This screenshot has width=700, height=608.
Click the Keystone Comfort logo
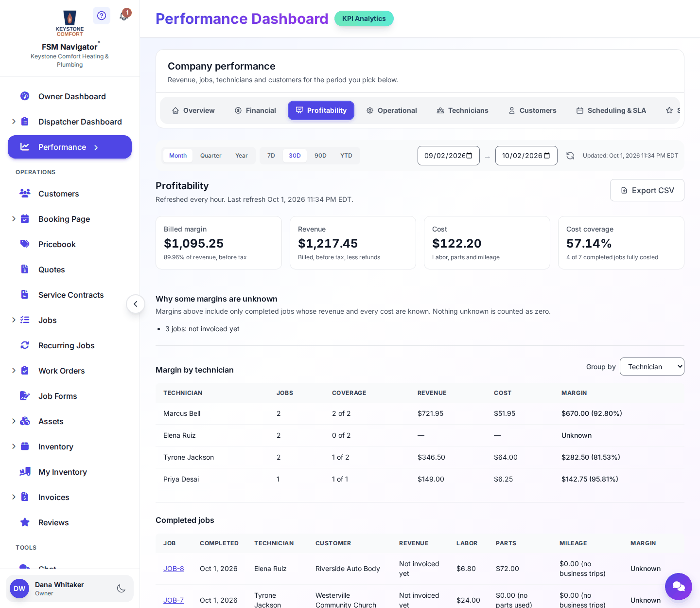pos(70,23)
